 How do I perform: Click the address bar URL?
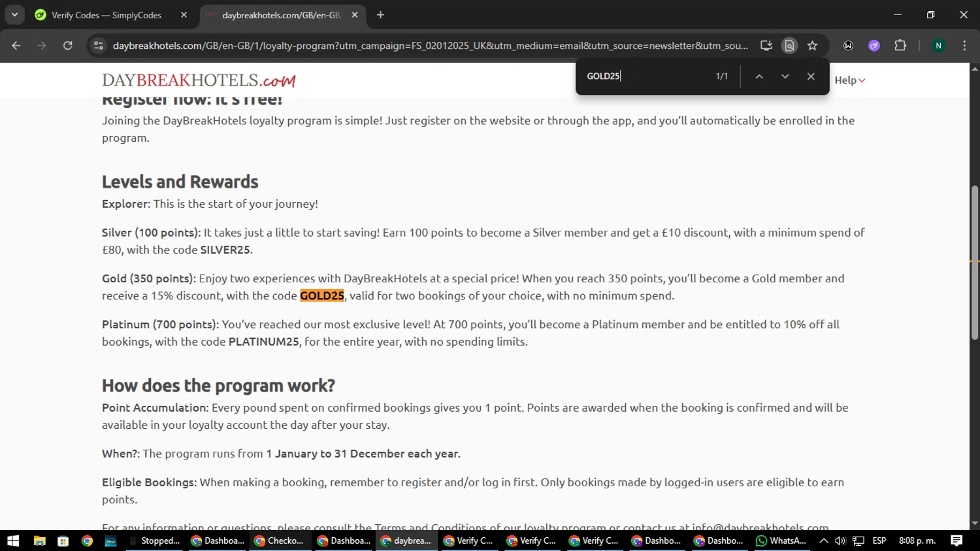tap(430, 46)
